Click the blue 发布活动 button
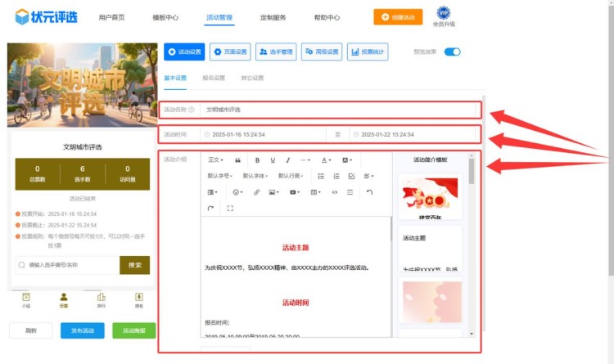 click(82, 330)
